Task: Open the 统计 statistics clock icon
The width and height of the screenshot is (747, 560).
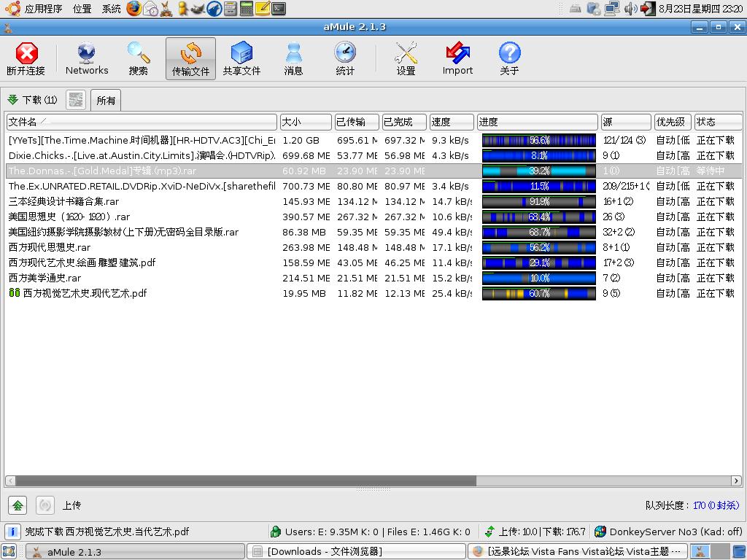Action: pyautogui.click(x=345, y=52)
